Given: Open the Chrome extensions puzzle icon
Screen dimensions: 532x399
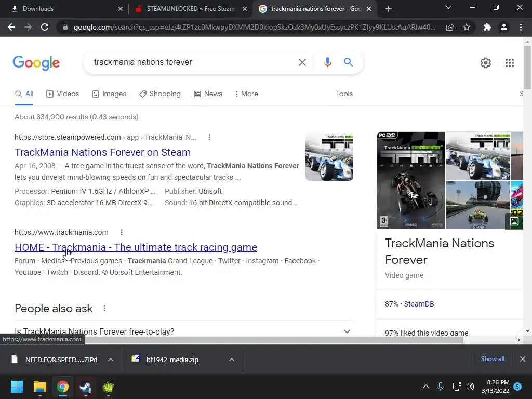Looking at the screenshot, I should click(x=487, y=27).
